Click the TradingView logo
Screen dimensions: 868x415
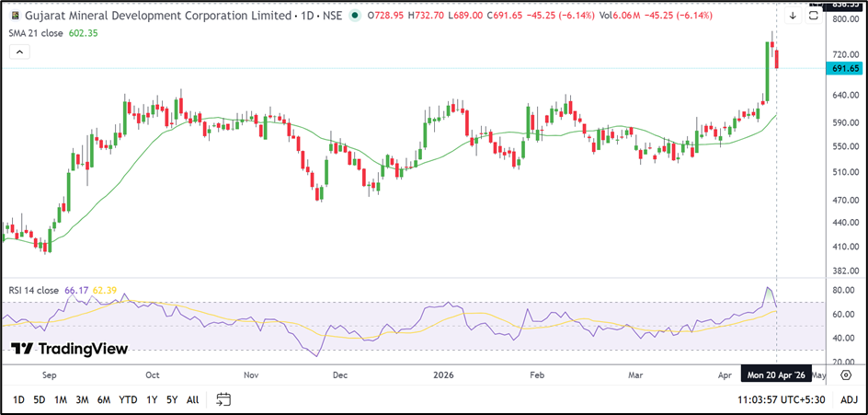69,349
